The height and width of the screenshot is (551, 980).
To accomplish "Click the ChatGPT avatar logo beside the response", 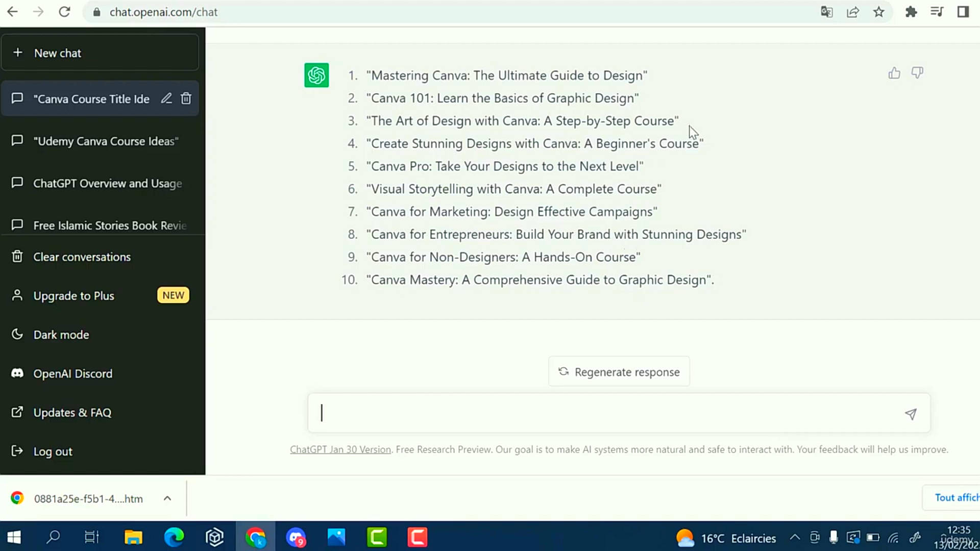I will [x=316, y=75].
